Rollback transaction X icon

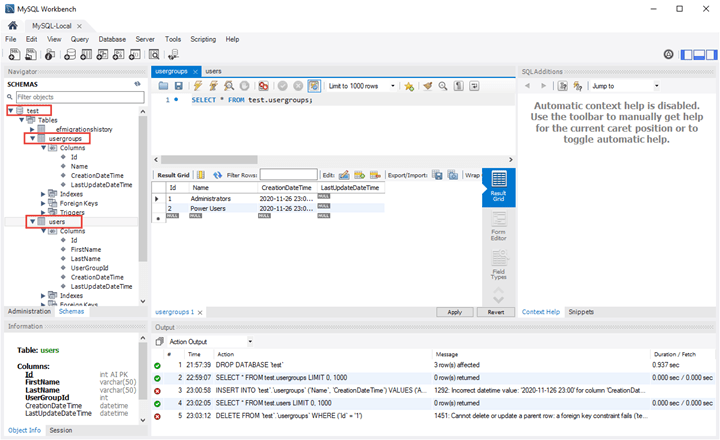pos(298,86)
